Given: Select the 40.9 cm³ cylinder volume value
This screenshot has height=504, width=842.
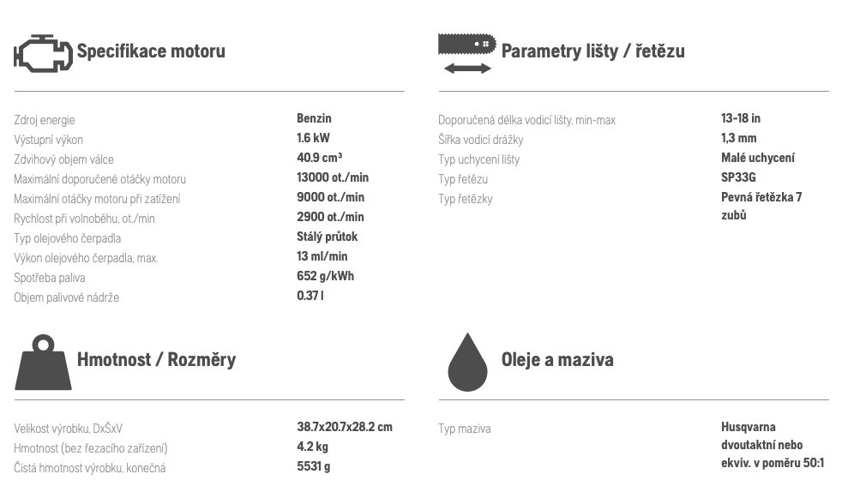Looking at the screenshot, I should [320, 158].
